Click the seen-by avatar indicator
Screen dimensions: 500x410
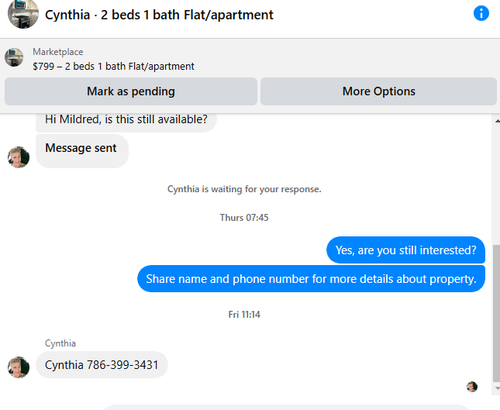472,387
